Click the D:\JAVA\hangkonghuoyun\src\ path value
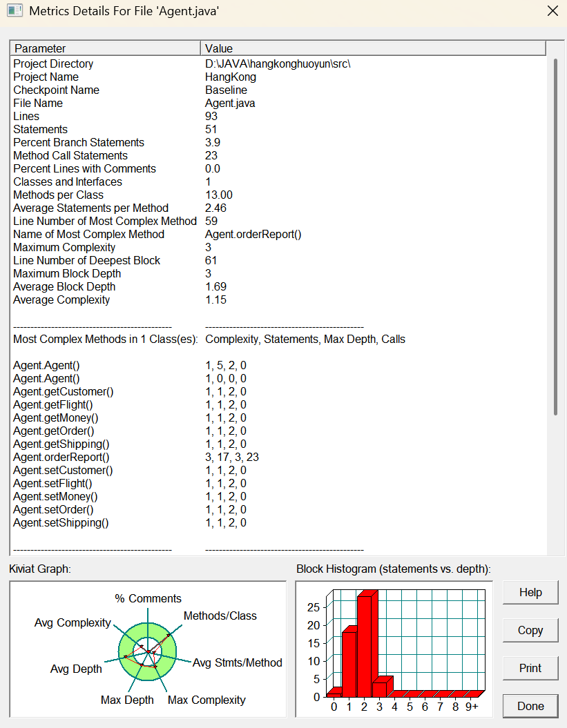Viewport: 567px width, 728px height. (278, 63)
